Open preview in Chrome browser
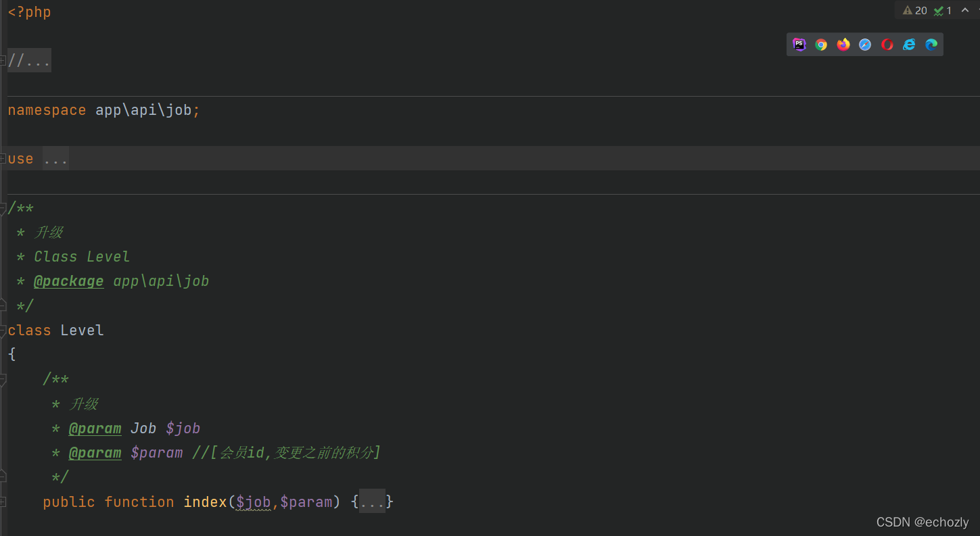The image size is (980, 536). tap(821, 44)
